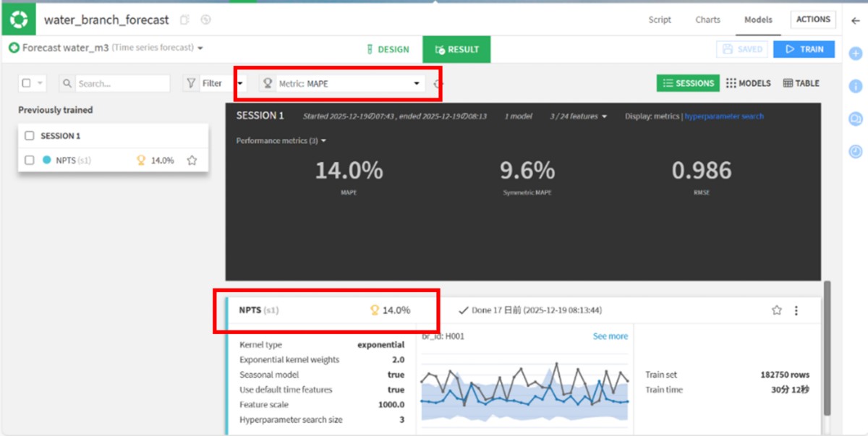Expand the 3/24 features dropdown
The height and width of the screenshot is (436, 868).
click(577, 116)
